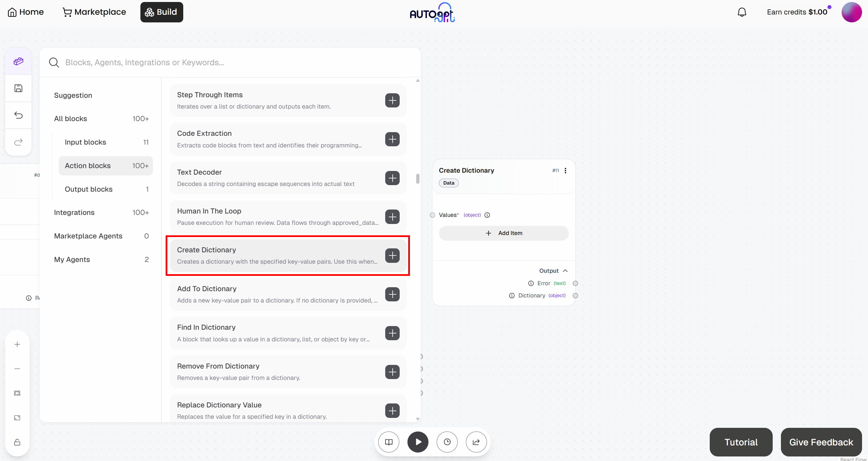
Task: Run the agent with the play button
Action: [x=418, y=442]
